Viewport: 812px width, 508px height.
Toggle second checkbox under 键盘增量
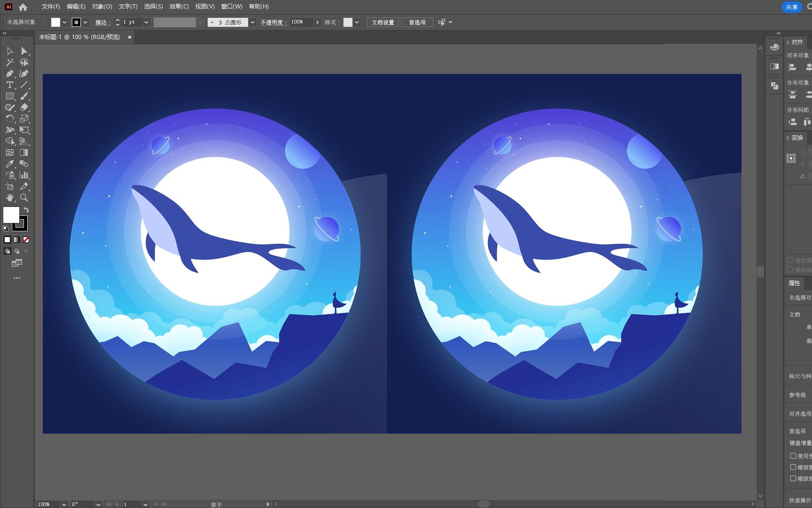pyautogui.click(x=793, y=467)
